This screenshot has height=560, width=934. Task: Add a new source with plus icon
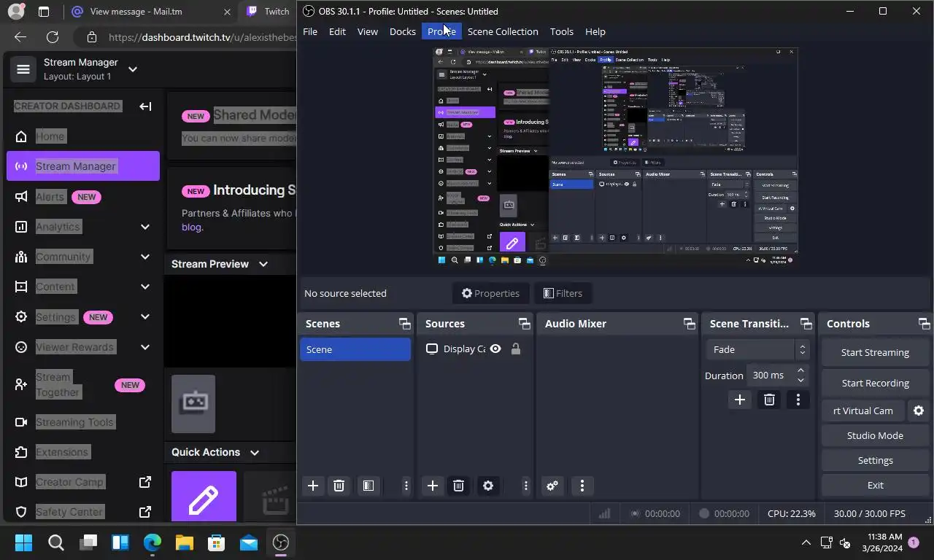click(433, 486)
